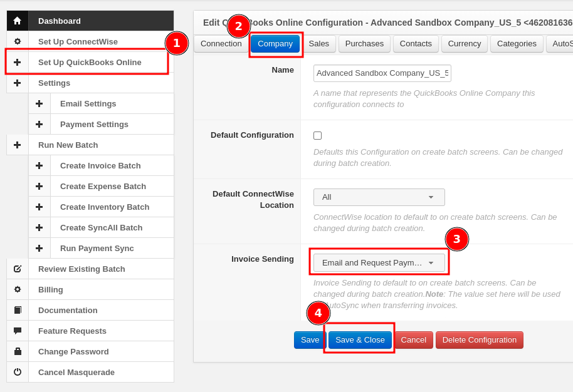Select Run Payment Sync in sidebar

(x=112, y=249)
